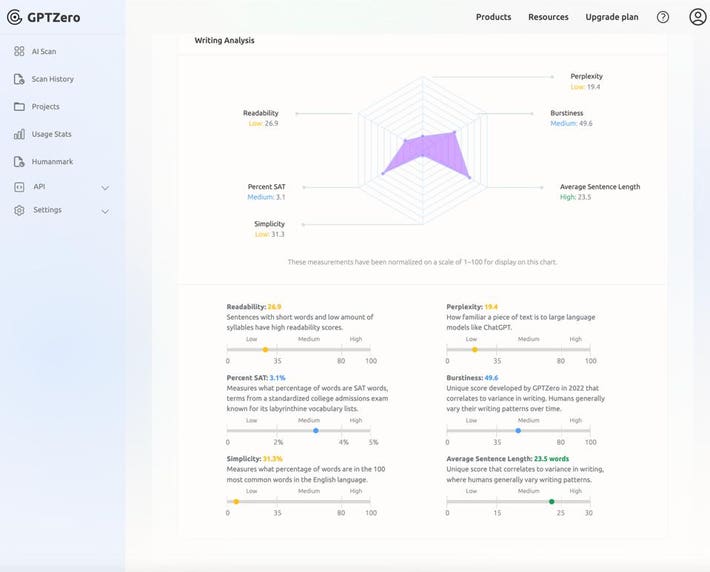
Task: Click the Settings gear icon
Action: click(x=19, y=210)
